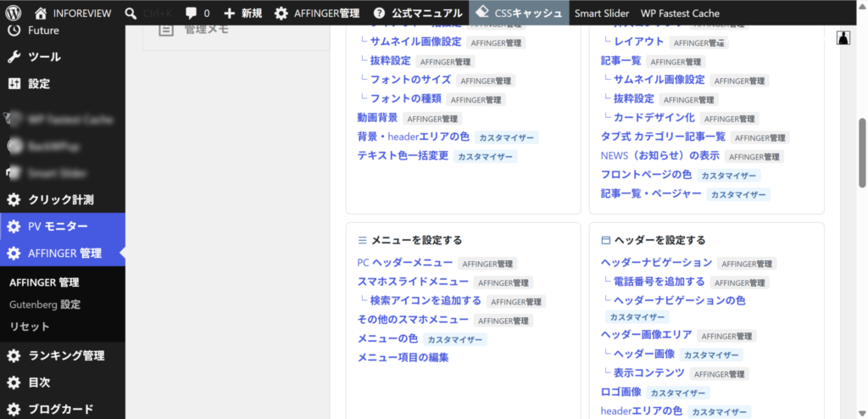Open 記事一覧・ページャー link
The width and height of the screenshot is (868, 419).
[x=652, y=193]
